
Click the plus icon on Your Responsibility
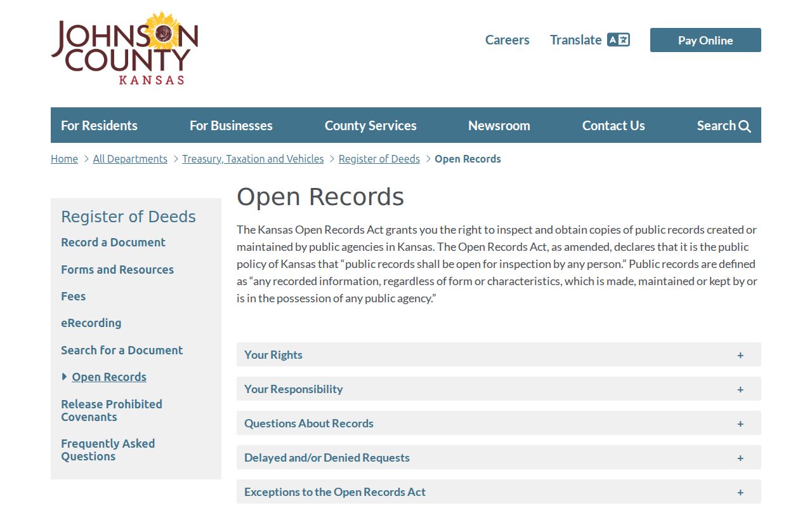pos(740,389)
